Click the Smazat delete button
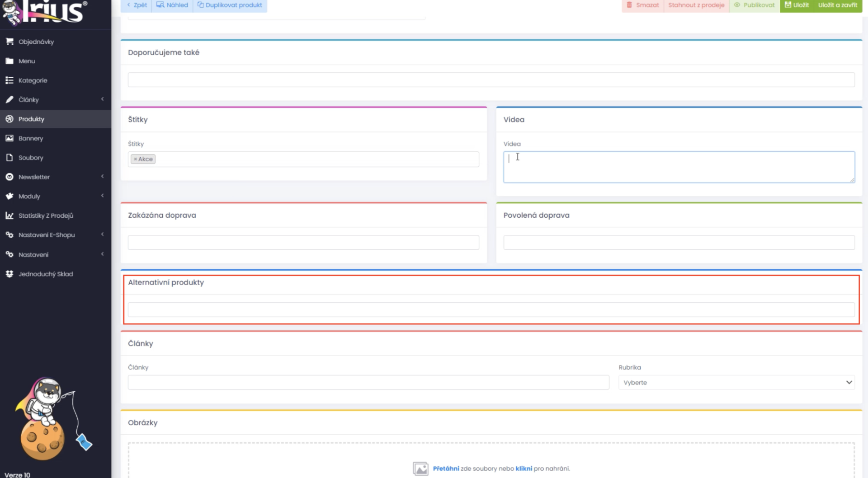This screenshot has width=868, height=478. coord(642,5)
